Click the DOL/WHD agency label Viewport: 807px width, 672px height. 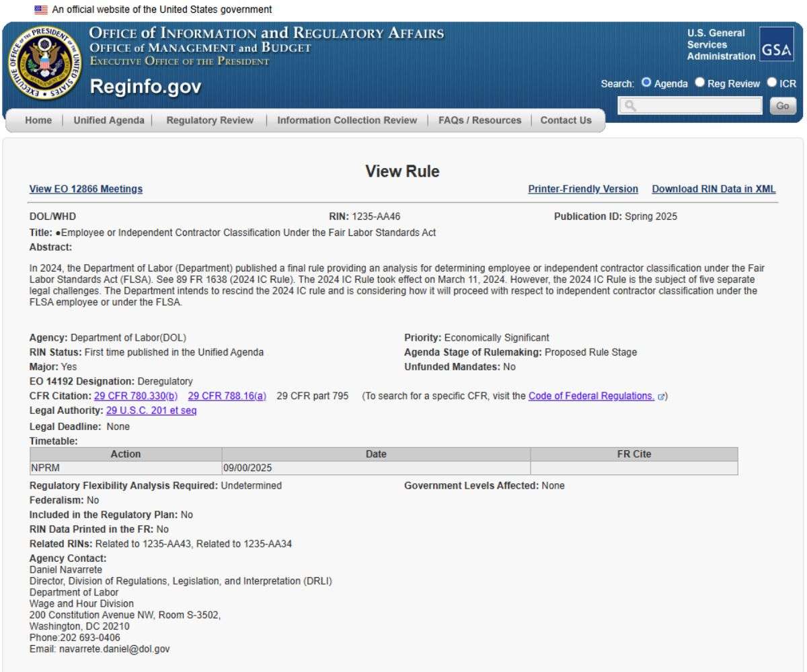coord(53,218)
